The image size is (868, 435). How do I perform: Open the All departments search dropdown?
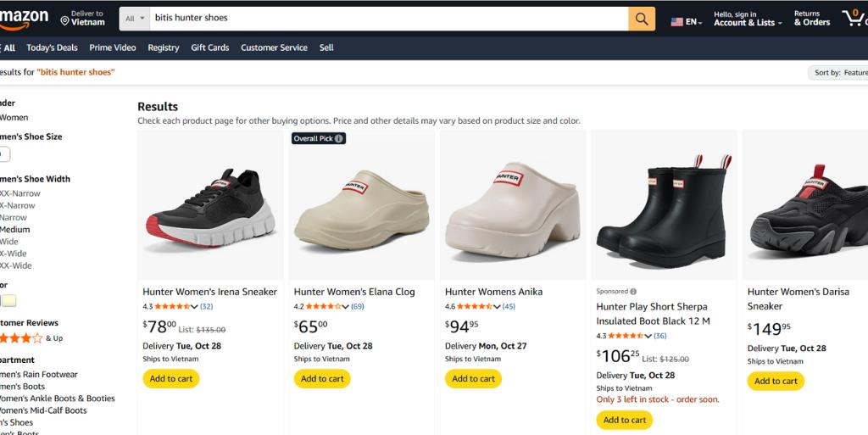pos(135,19)
